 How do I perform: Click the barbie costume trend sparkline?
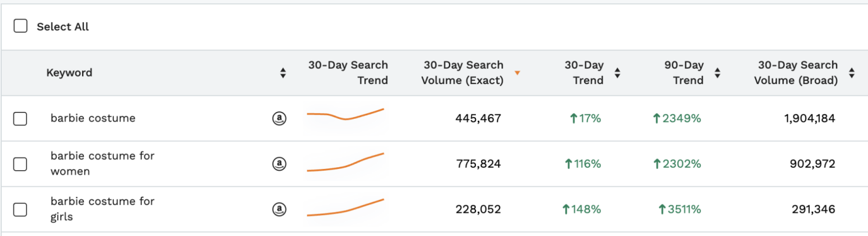pos(346,115)
